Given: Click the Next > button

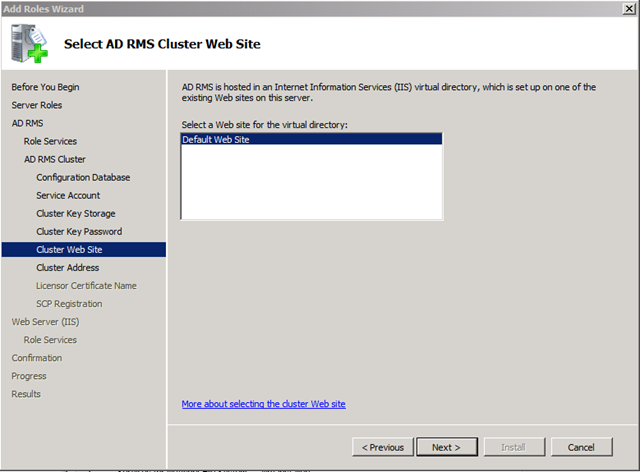Looking at the screenshot, I should point(447,447).
